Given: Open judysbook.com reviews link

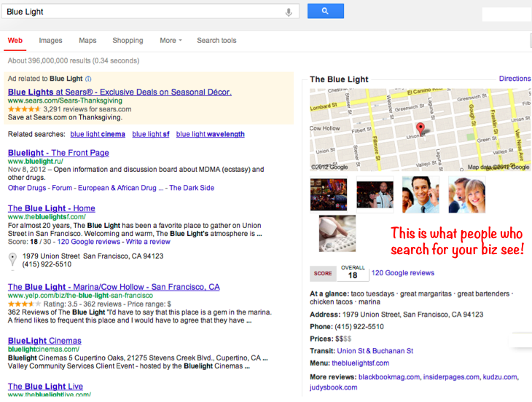Looking at the screenshot, I should [334, 387].
